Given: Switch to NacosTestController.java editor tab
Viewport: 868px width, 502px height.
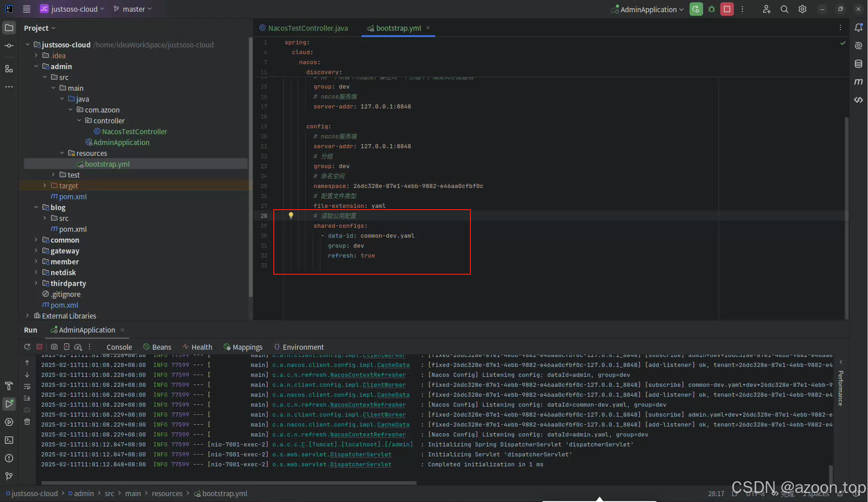Looking at the screenshot, I should pyautogui.click(x=307, y=28).
